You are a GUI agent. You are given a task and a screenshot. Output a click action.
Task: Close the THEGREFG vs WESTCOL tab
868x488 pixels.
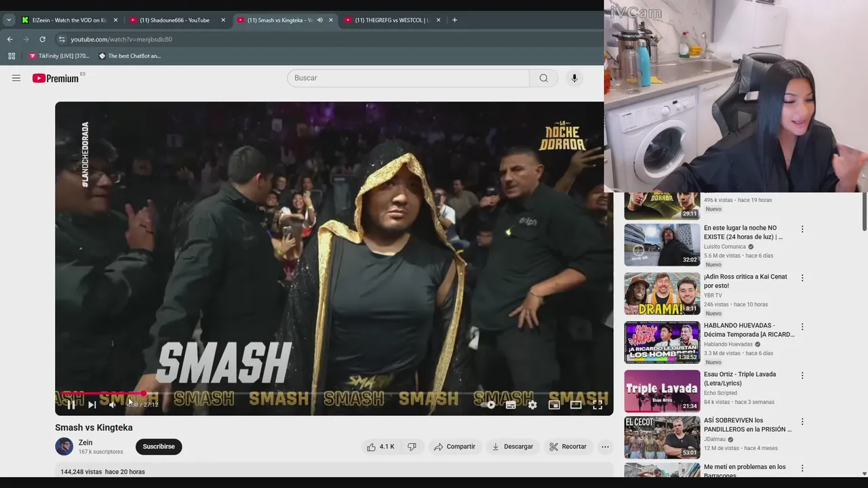click(x=438, y=20)
